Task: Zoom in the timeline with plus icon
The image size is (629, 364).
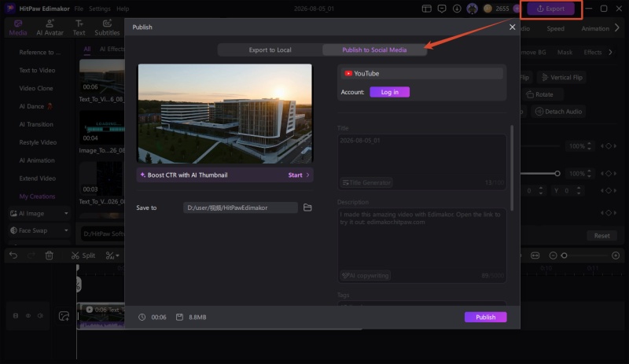Action: pos(616,256)
